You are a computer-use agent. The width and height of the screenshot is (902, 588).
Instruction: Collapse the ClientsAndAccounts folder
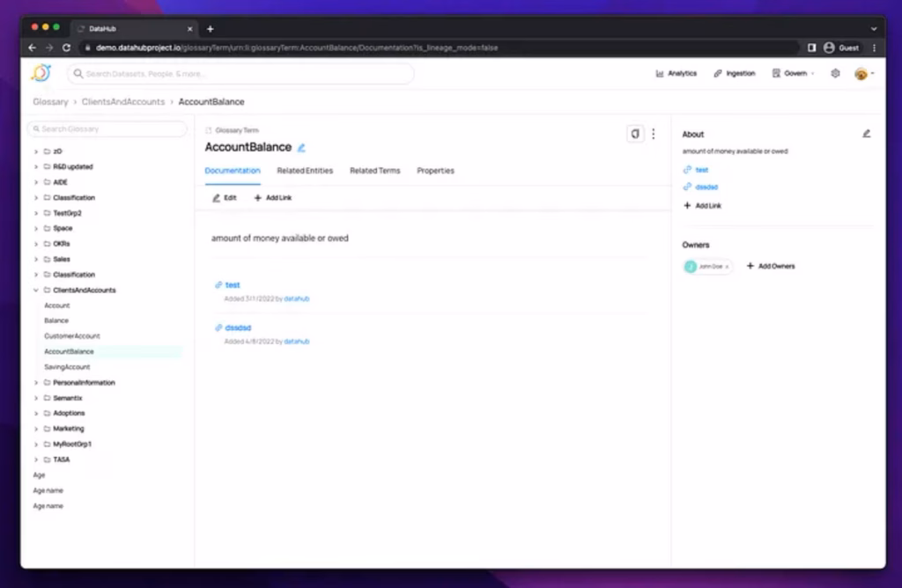pos(36,290)
